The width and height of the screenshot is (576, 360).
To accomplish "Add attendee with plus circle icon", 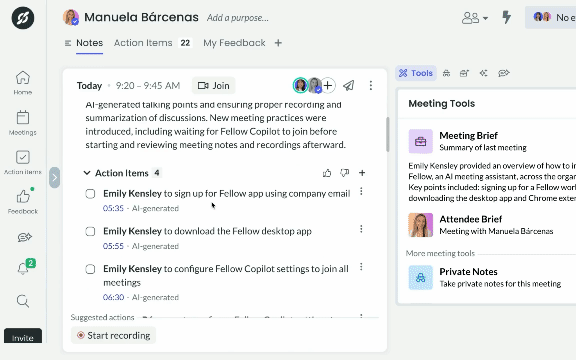I will (328, 86).
